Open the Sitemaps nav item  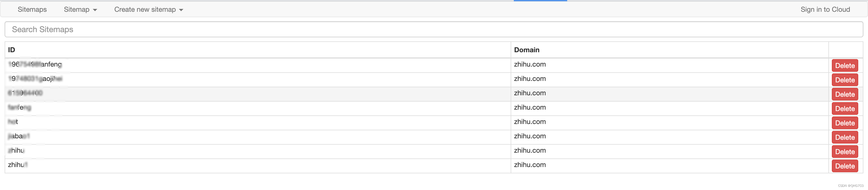[x=32, y=9]
